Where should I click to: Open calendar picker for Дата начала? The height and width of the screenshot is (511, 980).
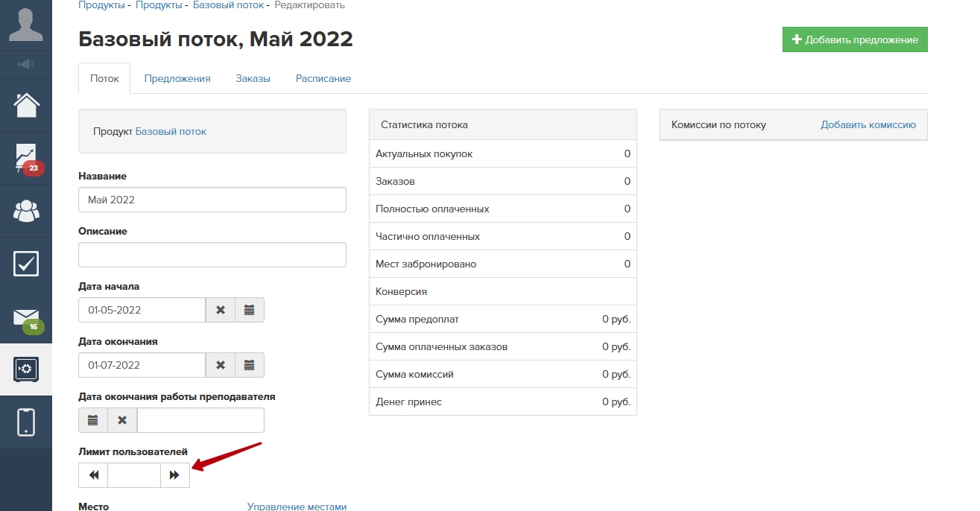pyautogui.click(x=250, y=310)
